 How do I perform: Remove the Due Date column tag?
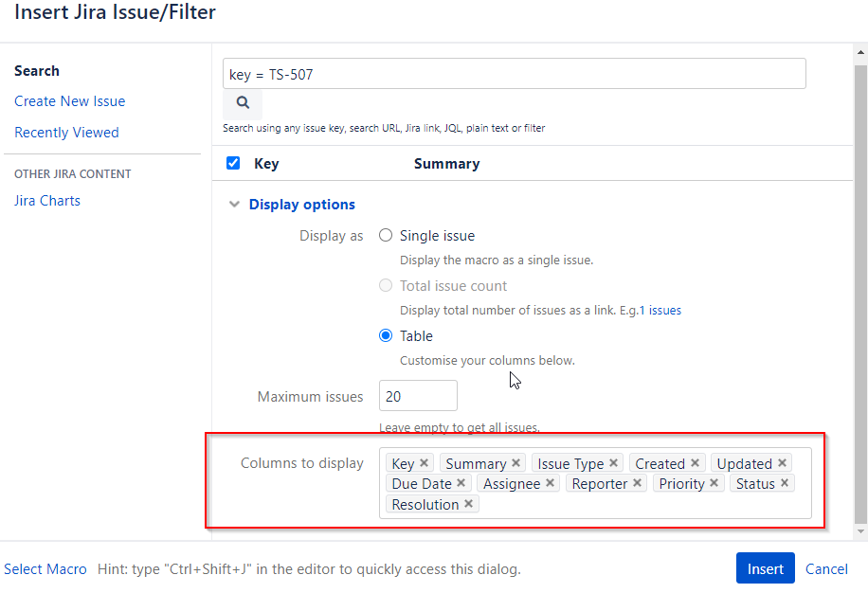coord(461,483)
